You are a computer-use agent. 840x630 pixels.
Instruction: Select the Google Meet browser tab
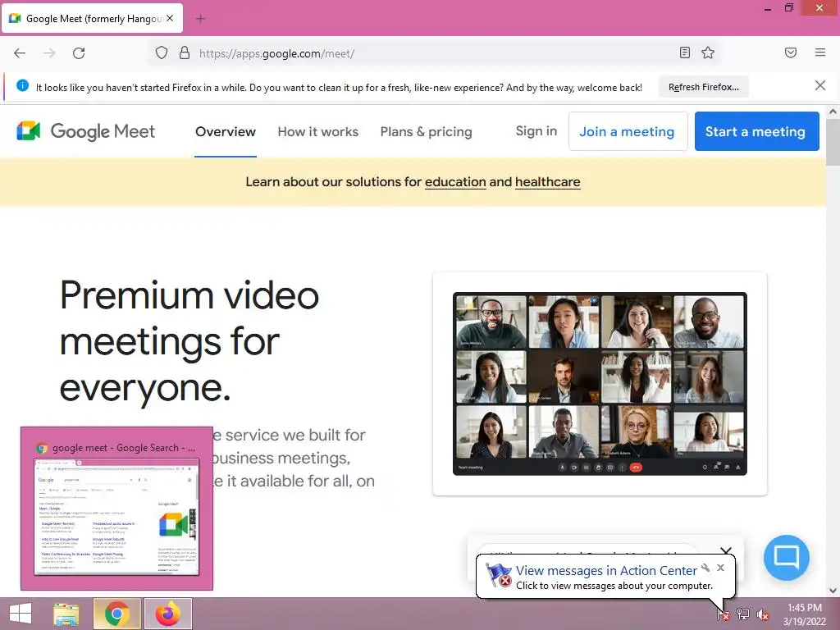[x=92, y=19]
